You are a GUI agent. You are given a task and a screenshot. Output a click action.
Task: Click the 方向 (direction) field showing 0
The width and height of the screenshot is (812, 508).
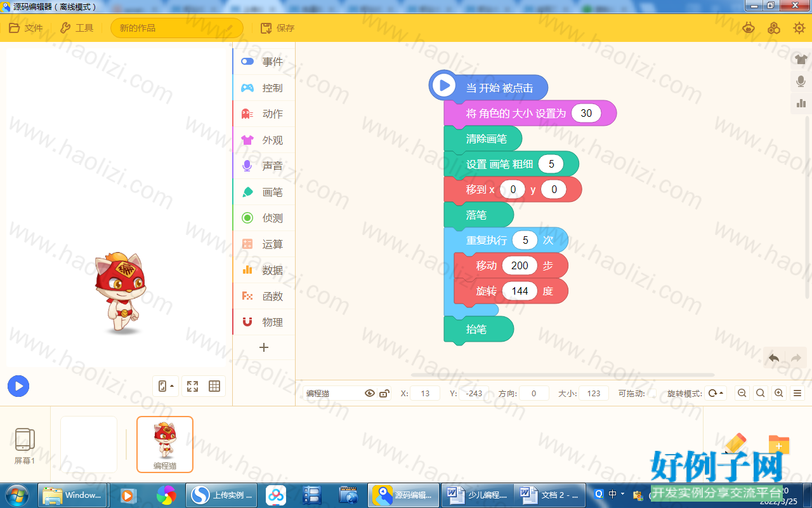pos(534,393)
